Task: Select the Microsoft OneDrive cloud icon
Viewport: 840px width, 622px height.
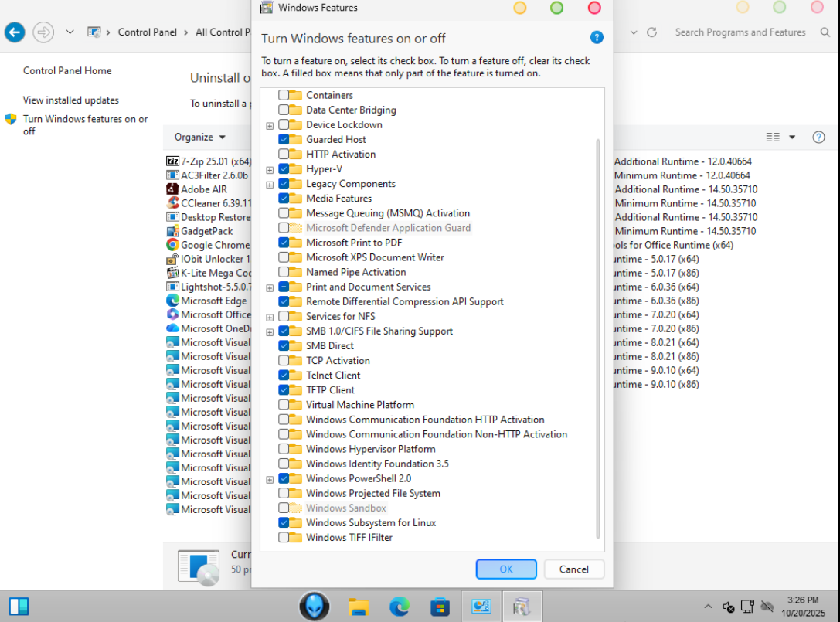Action: [172, 328]
